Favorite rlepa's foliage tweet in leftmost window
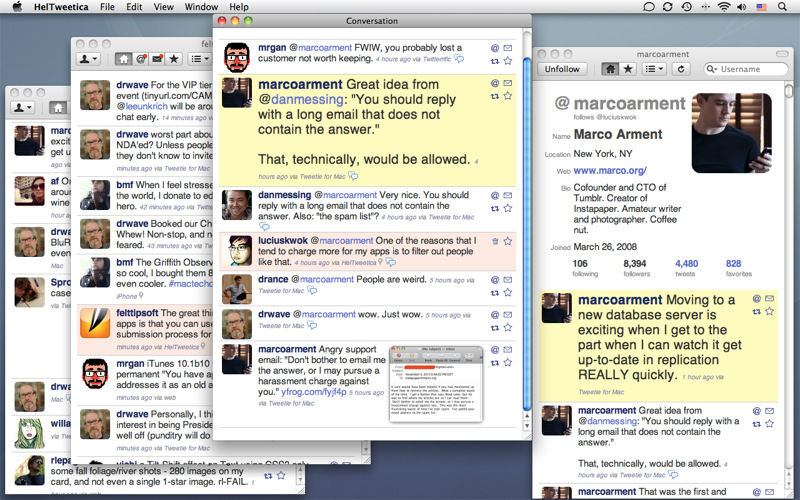 pyautogui.click(x=281, y=476)
